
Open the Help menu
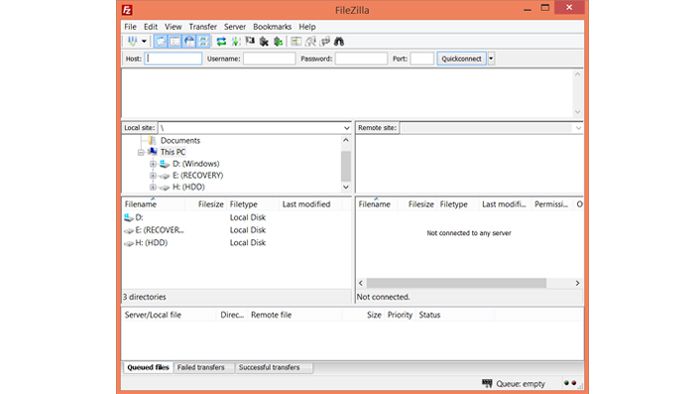(x=307, y=27)
